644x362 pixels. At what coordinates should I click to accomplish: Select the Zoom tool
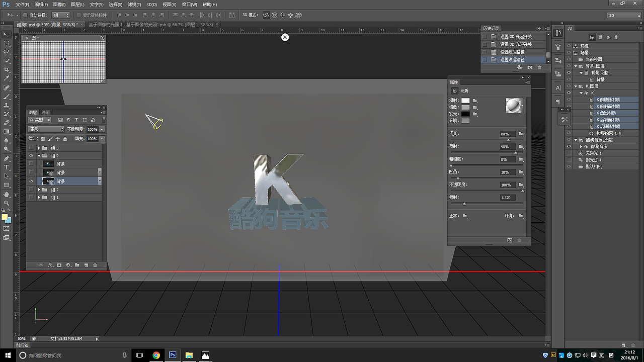coord(7,203)
